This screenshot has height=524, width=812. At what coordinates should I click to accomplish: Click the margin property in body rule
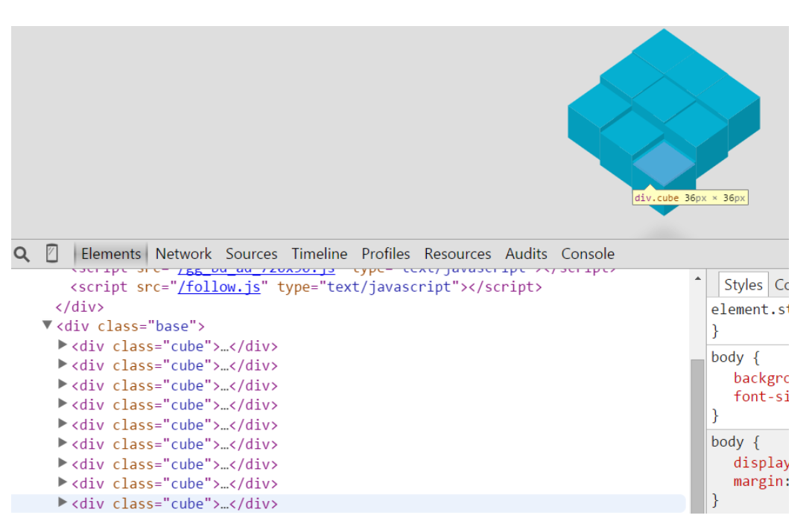761,482
